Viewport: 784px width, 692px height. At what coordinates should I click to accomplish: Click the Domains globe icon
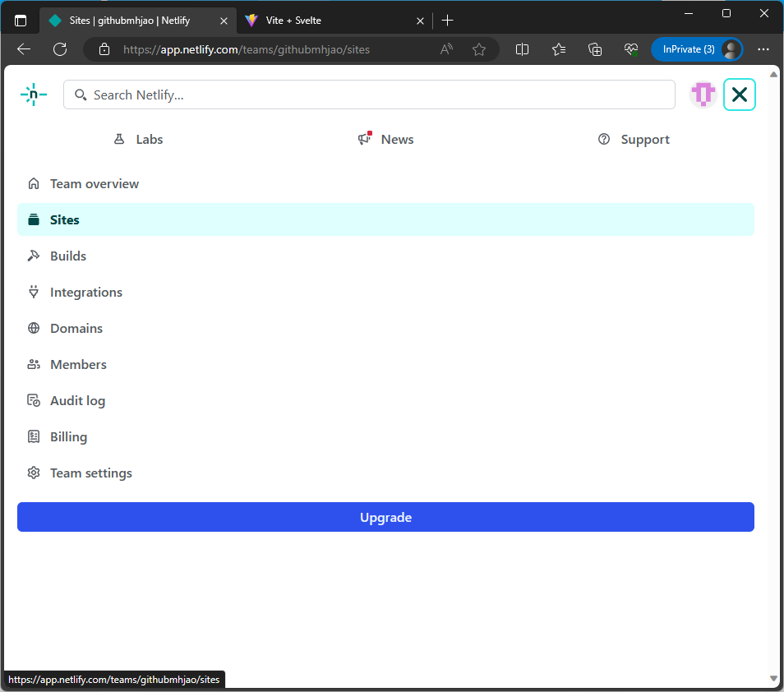pyautogui.click(x=34, y=328)
